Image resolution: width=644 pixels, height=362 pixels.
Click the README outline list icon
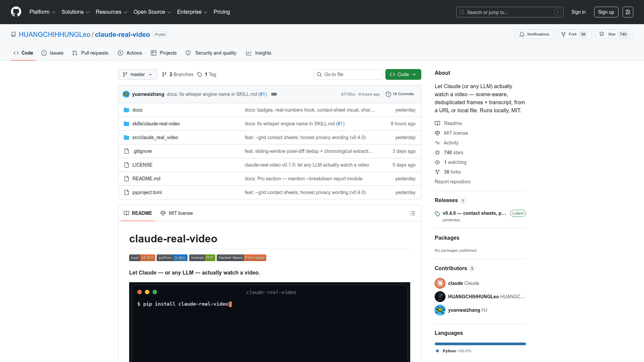coord(413,213)
